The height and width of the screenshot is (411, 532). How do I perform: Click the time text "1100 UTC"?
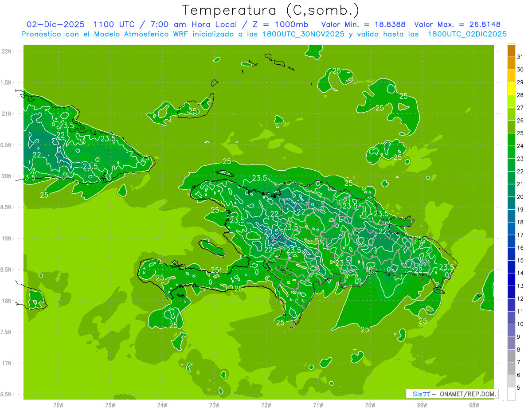113,24
